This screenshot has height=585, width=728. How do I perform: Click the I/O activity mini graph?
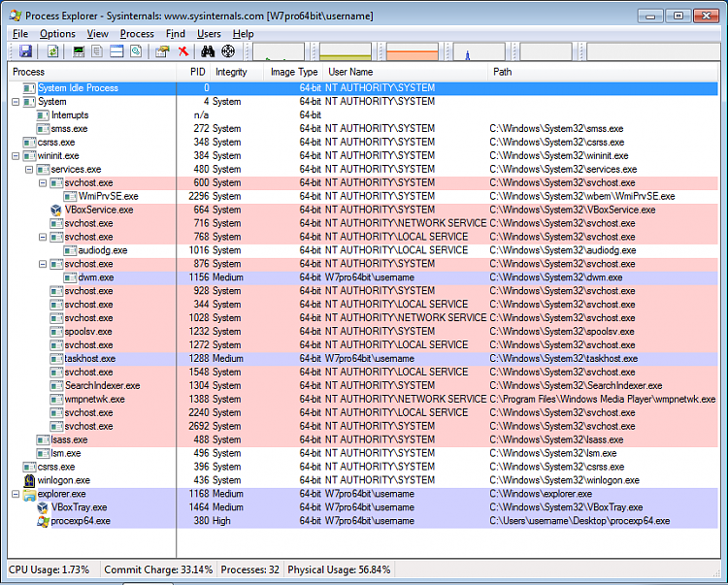coord(479,52)
